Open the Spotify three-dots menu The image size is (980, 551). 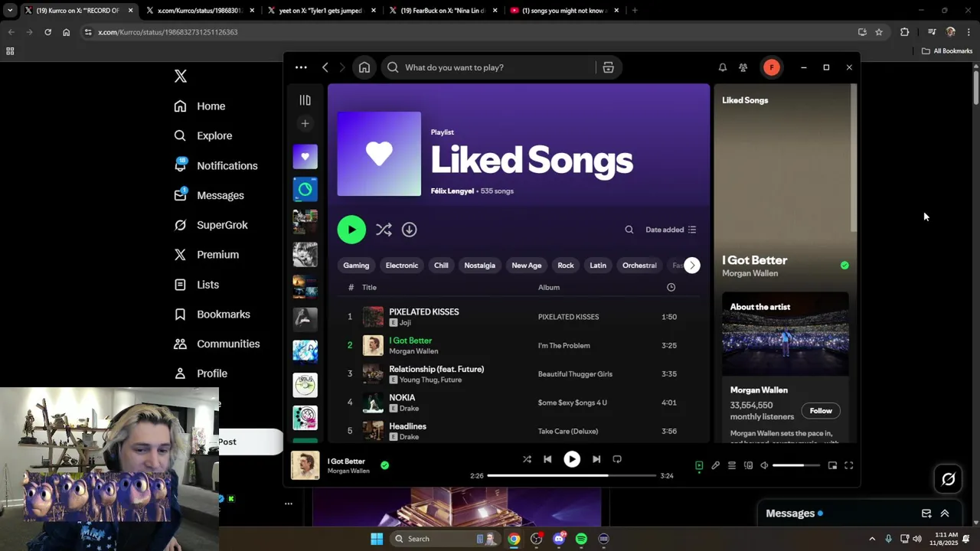[x=301, y=67]
